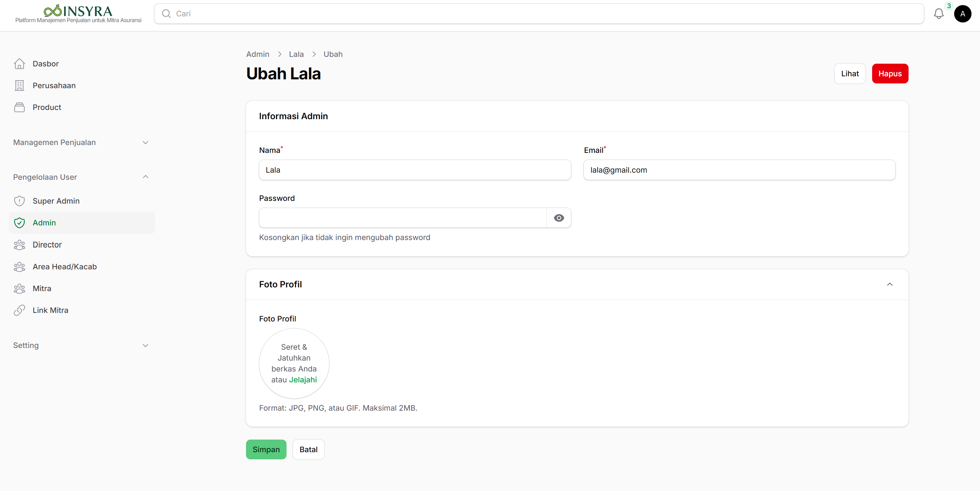Click the Password input field
The width and height of the screenshot is (980, 491).
(403, 218)
